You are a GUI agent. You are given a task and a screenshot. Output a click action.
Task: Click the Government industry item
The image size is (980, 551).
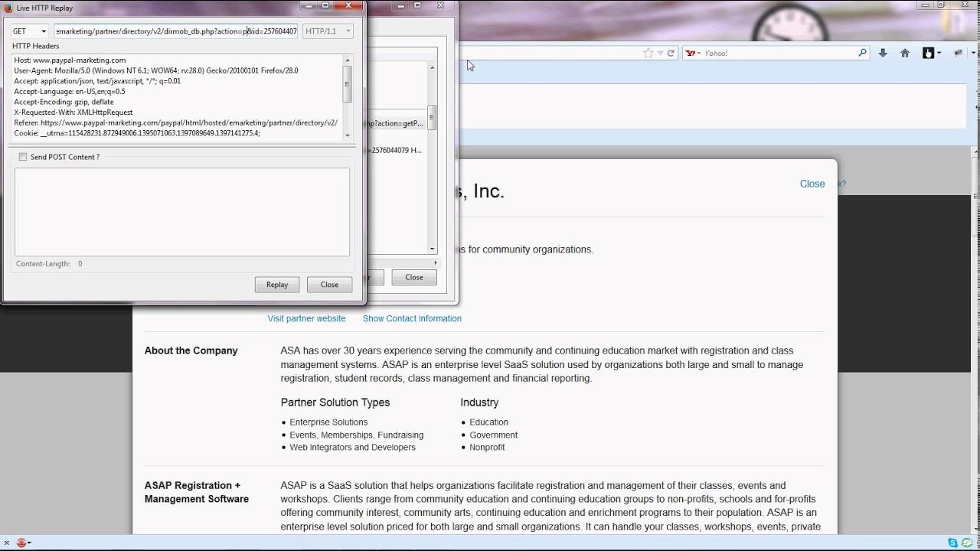494,435
